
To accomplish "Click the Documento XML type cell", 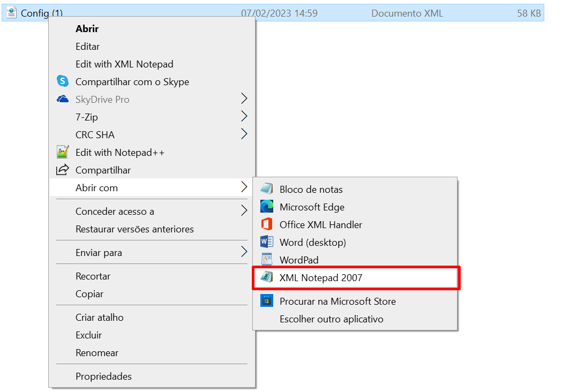I will 407,13.
